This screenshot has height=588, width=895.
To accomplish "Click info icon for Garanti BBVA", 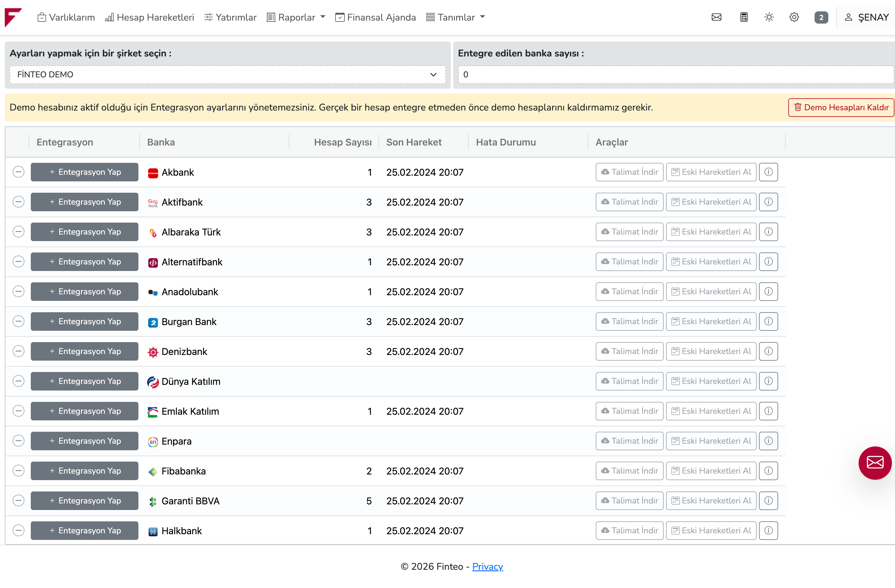I will pyautogui.click(x=768, y=500).
